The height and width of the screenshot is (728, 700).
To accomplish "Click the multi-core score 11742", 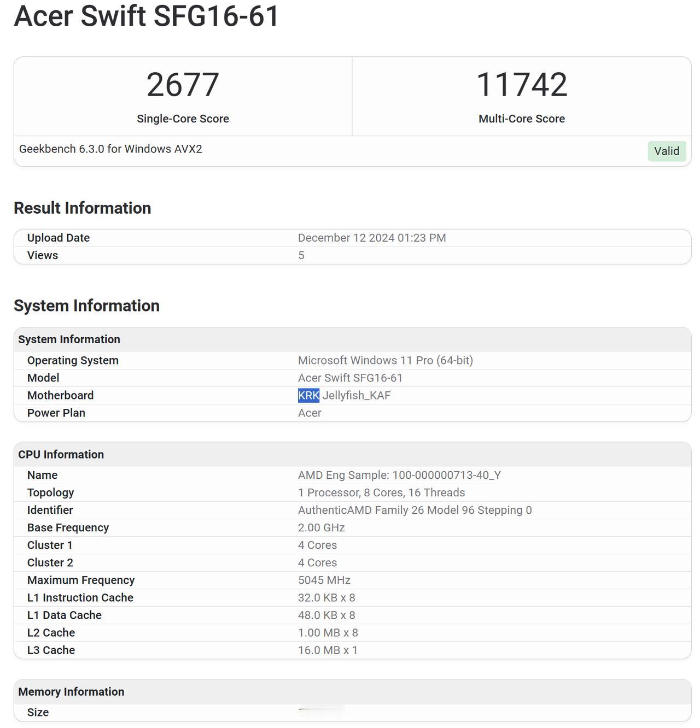I will tap(522, 85).
